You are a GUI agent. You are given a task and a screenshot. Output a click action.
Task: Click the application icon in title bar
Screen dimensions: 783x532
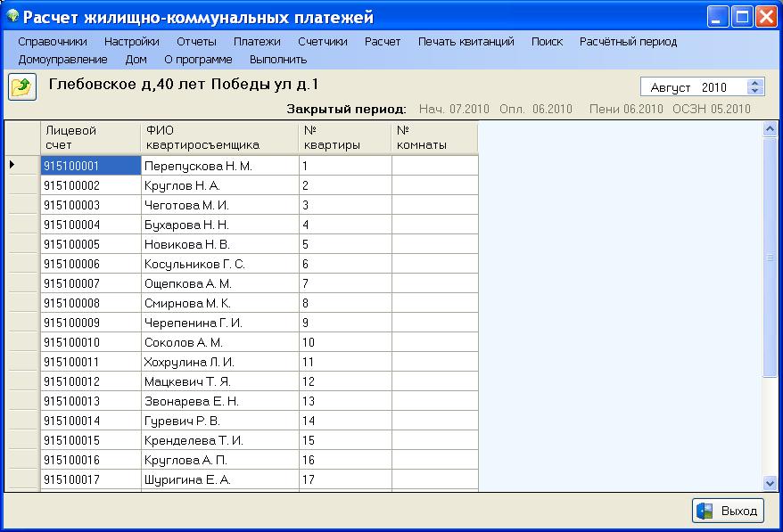(x=12, y=17)
